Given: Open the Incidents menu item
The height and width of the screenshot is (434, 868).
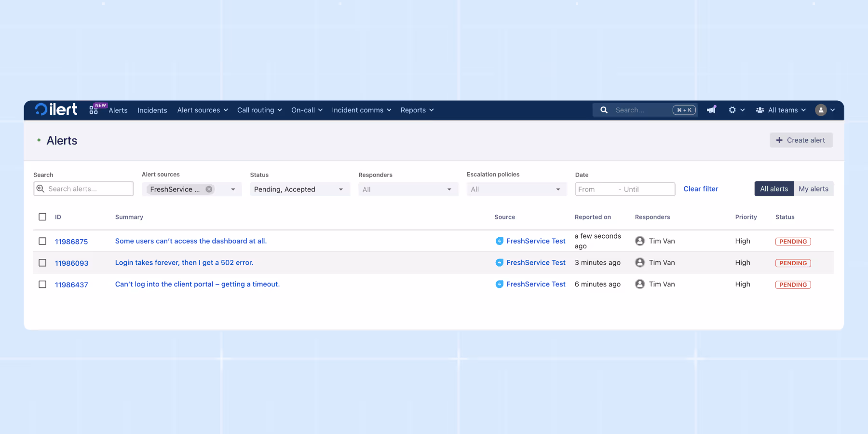Looking at the screenshot, I should pyautogui.click(x=152, y=110).
